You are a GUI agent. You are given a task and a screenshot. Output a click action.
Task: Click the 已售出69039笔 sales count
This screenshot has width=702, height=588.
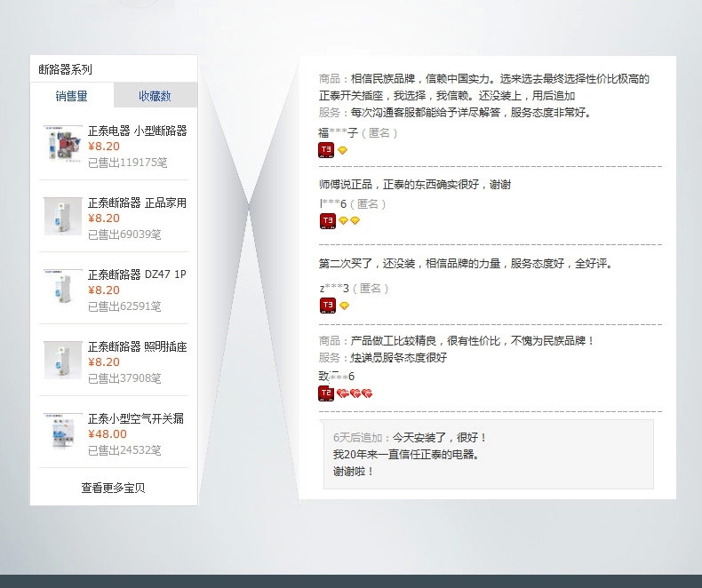[x=124, y=234]
